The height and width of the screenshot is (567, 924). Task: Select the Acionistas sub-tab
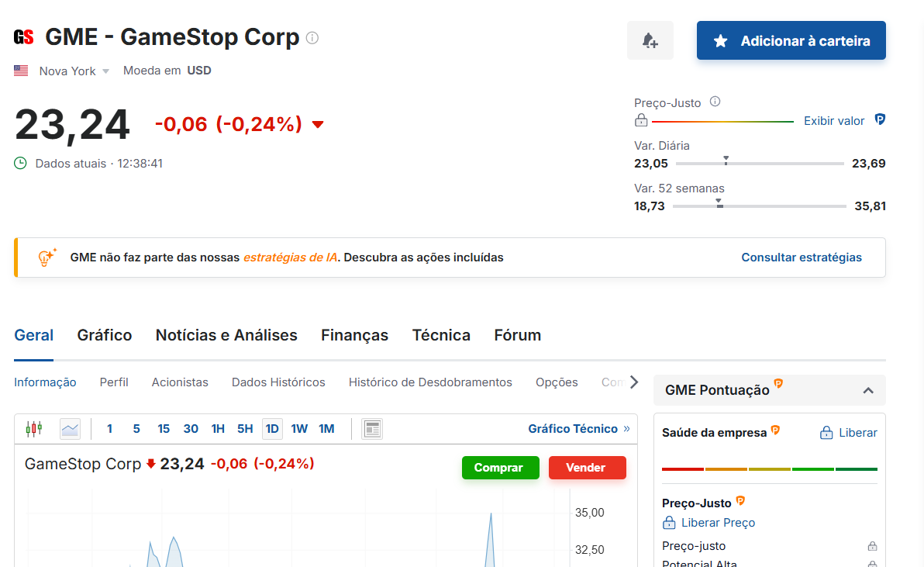tap(180, 382)
